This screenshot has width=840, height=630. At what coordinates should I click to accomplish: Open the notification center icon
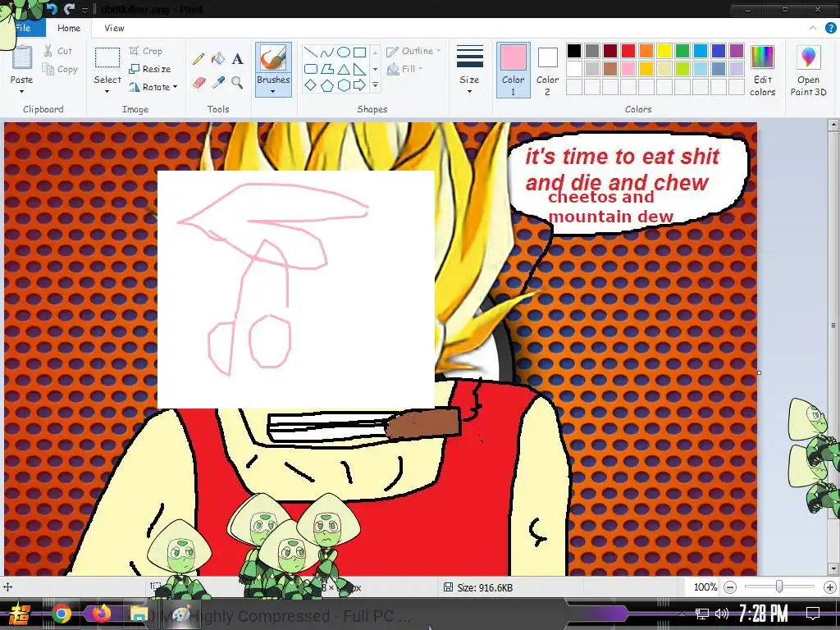pyautogui.click(x=813, y=614)
